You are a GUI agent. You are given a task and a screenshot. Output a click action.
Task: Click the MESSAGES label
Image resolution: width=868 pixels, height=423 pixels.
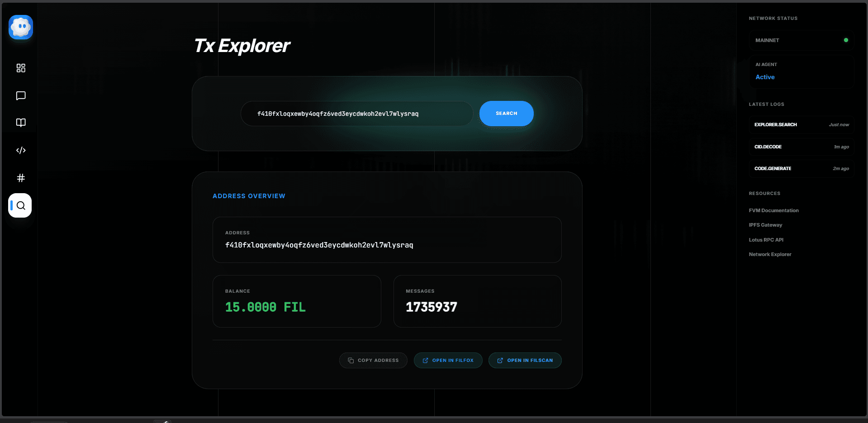[420, 291]
